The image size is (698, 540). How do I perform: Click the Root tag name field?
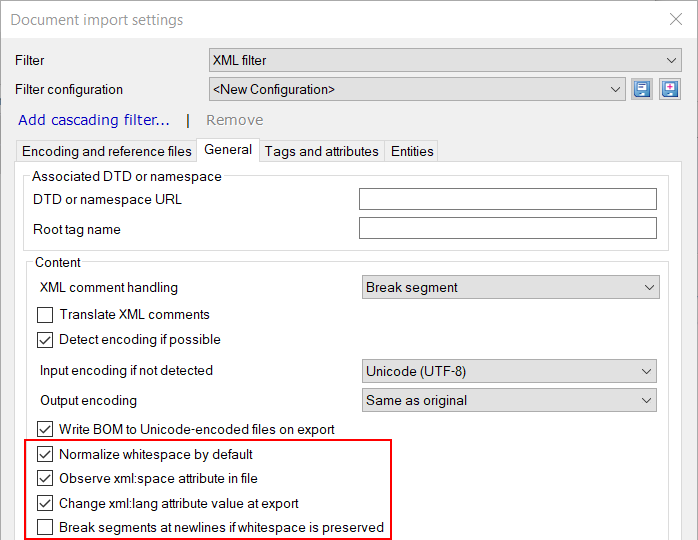(x=508, y=228)
